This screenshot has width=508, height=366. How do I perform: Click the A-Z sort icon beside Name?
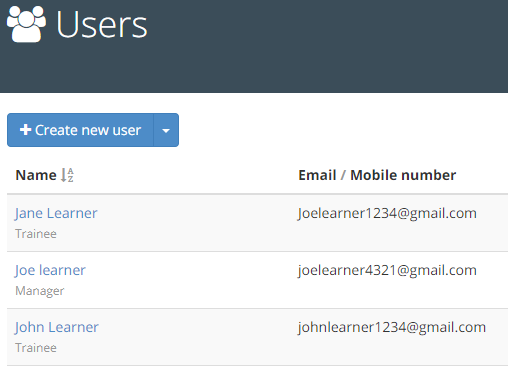(67, 175)
